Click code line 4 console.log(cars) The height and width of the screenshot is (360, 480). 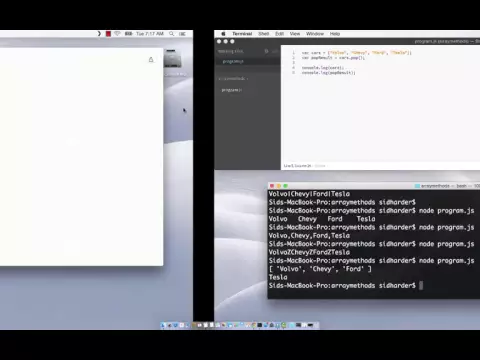coord(323,68)
